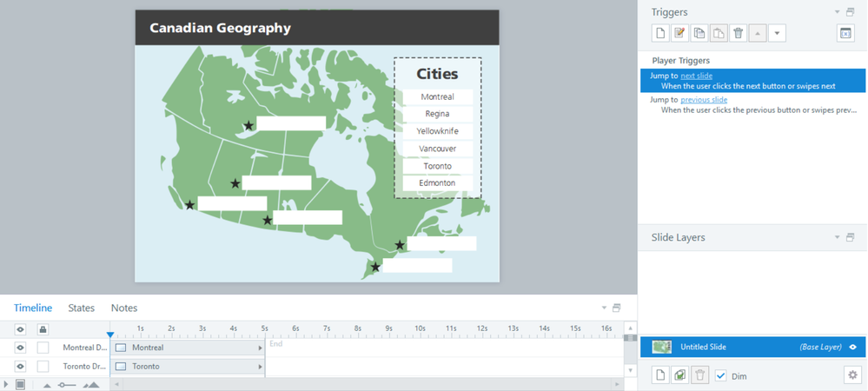The width and height of the screenshot is (868, 391).
Task: Switch to the Notes tab
Action: (124, 308)
